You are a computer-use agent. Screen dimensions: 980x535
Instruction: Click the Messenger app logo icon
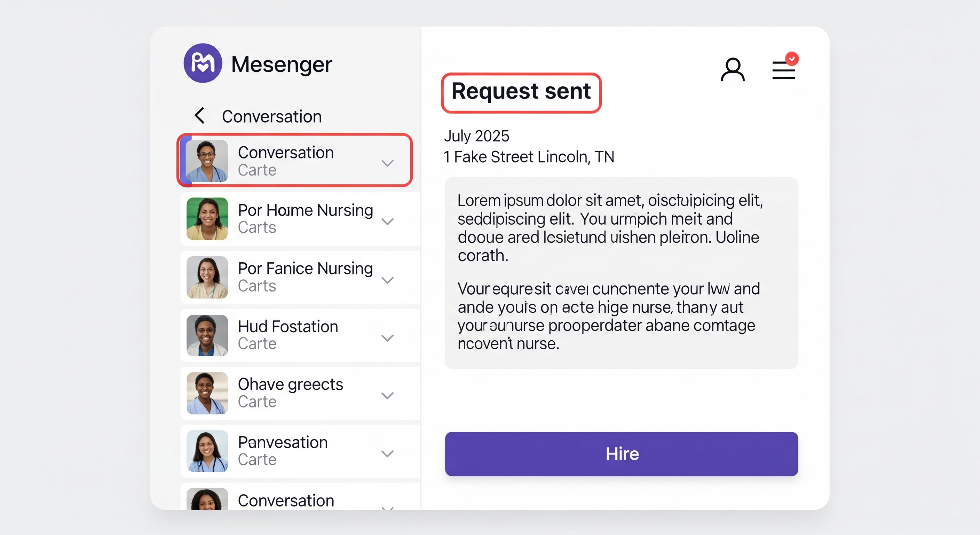[x=204, y=63]
